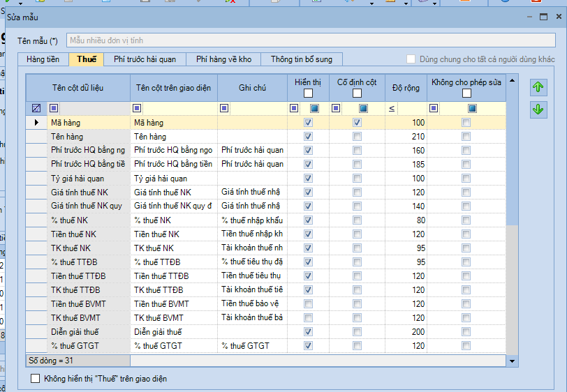Maximize the Sửa mẫu dialog window
Viewport: 567px width, 392px height.
click(x=543, y=17)
